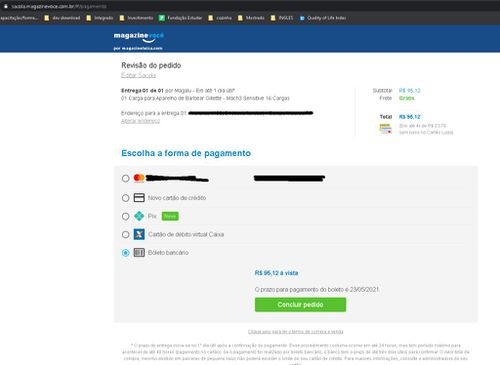500x365 pixels.
Task: Select the Boleto bancário radio button
Action: [125, 253]
